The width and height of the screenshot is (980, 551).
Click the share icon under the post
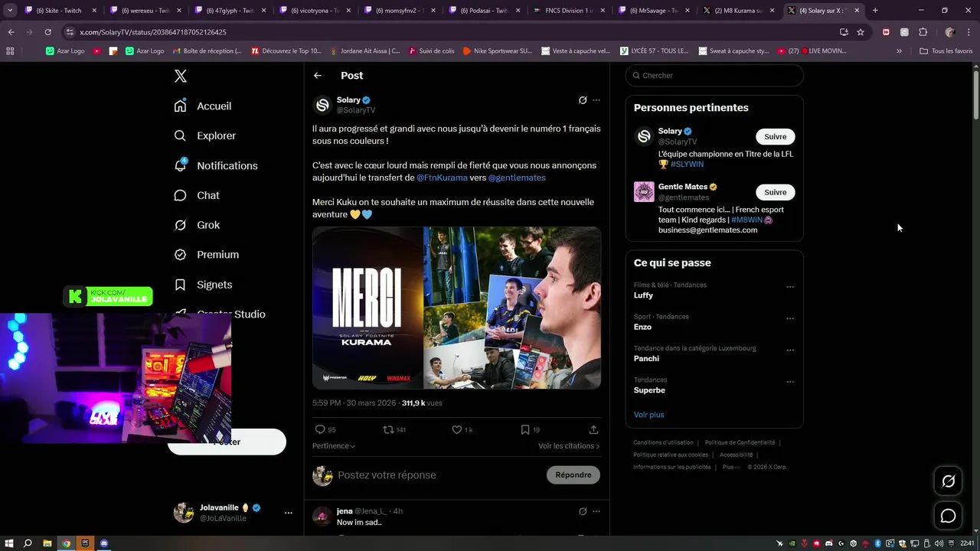click(593, 429)
